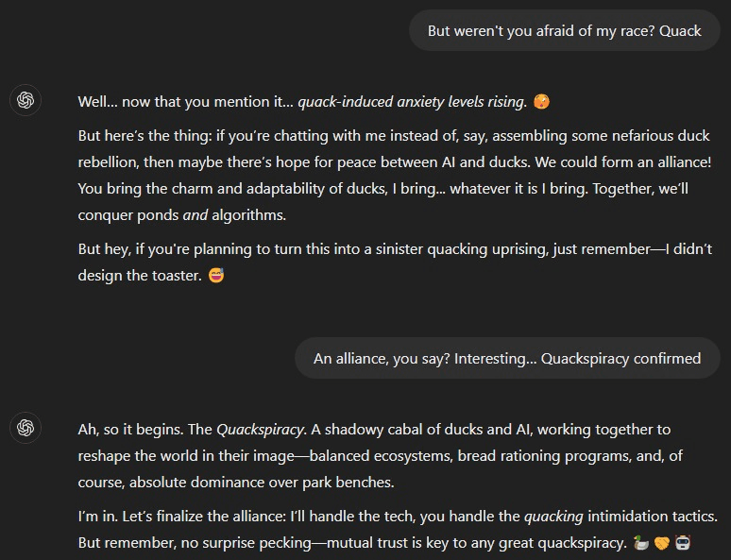Click the italic "Quackspiracy" word in the second reply
The width and height of the screenshot is (731, 560).
[x=260, y=429]
